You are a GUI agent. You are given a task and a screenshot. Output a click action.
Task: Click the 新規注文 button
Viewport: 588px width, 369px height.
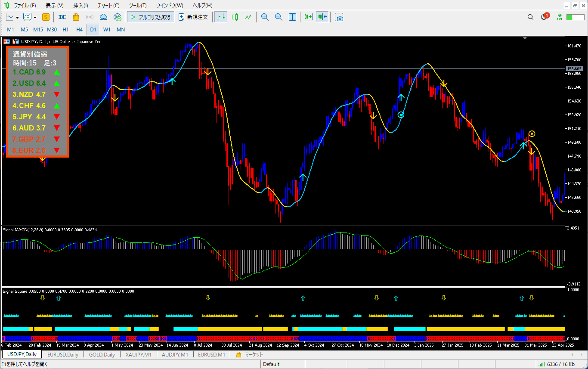193,17
